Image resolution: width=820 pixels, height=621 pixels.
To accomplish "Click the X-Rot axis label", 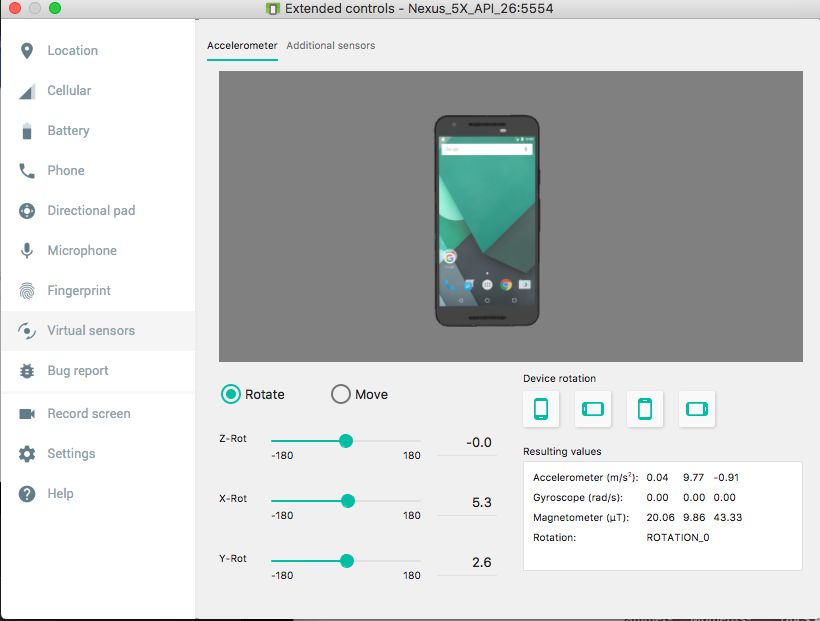I will [x=233, y=499].
